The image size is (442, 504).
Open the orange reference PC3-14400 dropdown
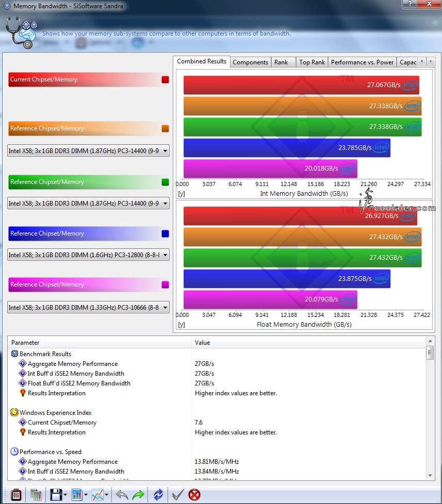click(88, 151)
